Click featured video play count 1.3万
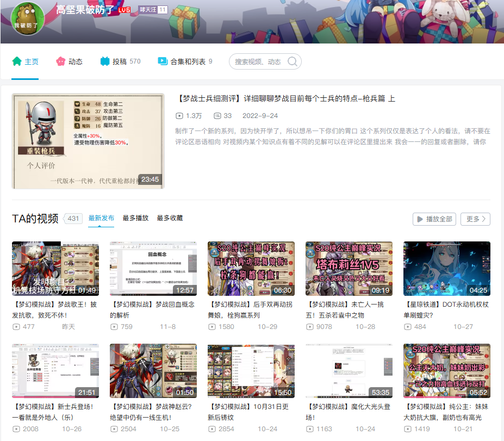 [194, 116]
